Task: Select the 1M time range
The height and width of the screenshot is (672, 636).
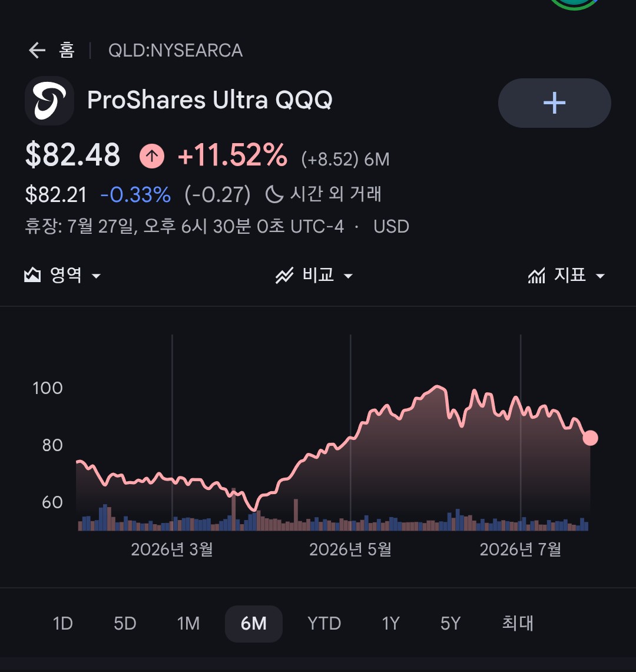Action: (188, 624)
